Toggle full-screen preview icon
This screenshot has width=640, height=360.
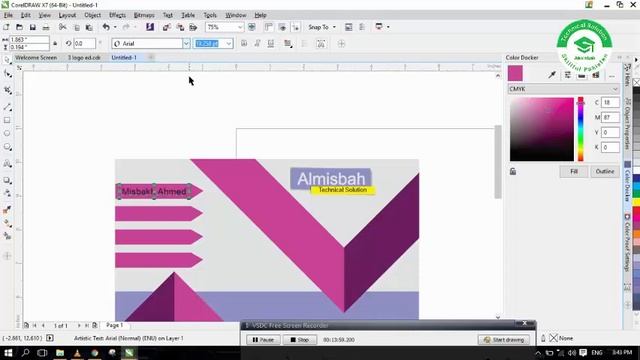(252, 27)
